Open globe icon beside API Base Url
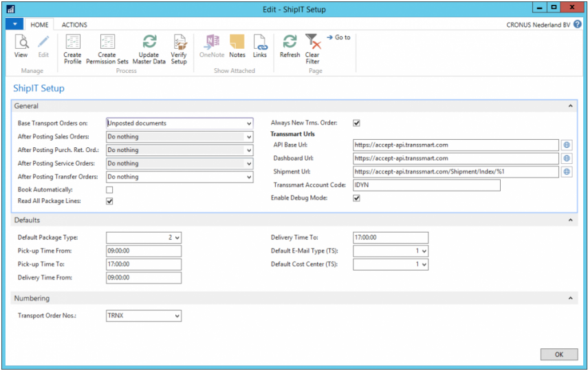The height and width of the screenshot is (371, 588). [567, 145]
